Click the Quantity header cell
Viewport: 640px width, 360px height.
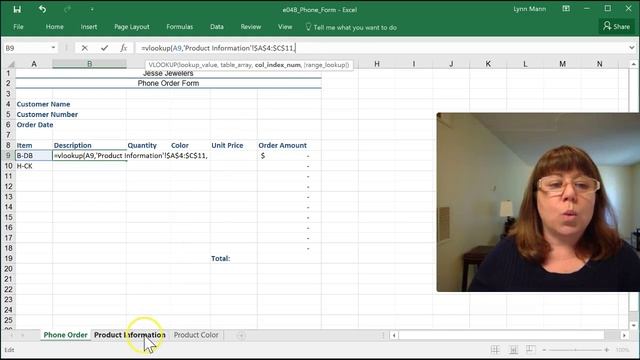[148, 145]
